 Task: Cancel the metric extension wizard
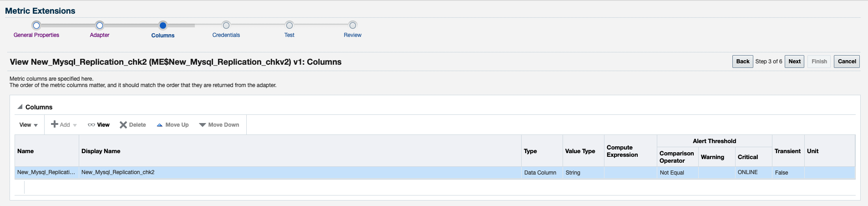click(847, 62)
